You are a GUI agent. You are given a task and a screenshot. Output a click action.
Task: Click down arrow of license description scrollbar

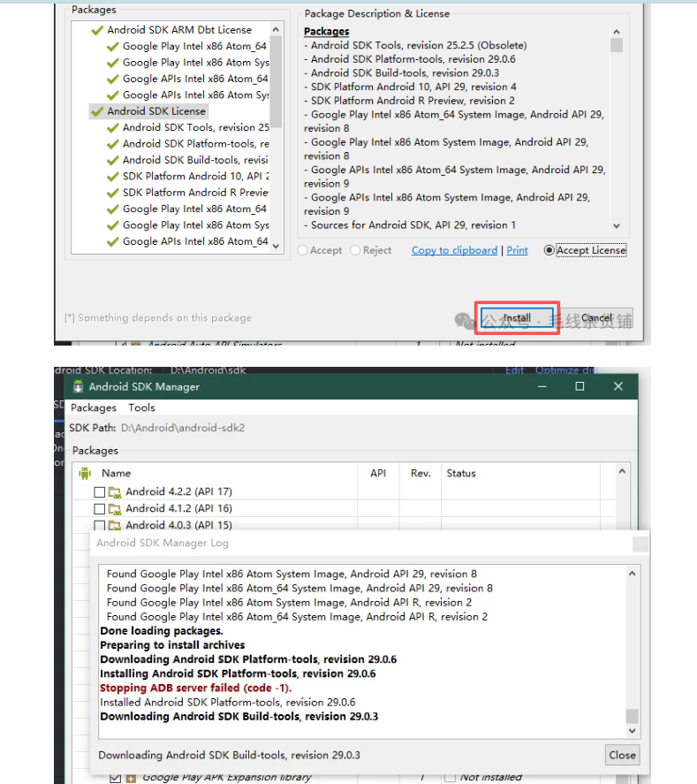click(x=617, y=226)
